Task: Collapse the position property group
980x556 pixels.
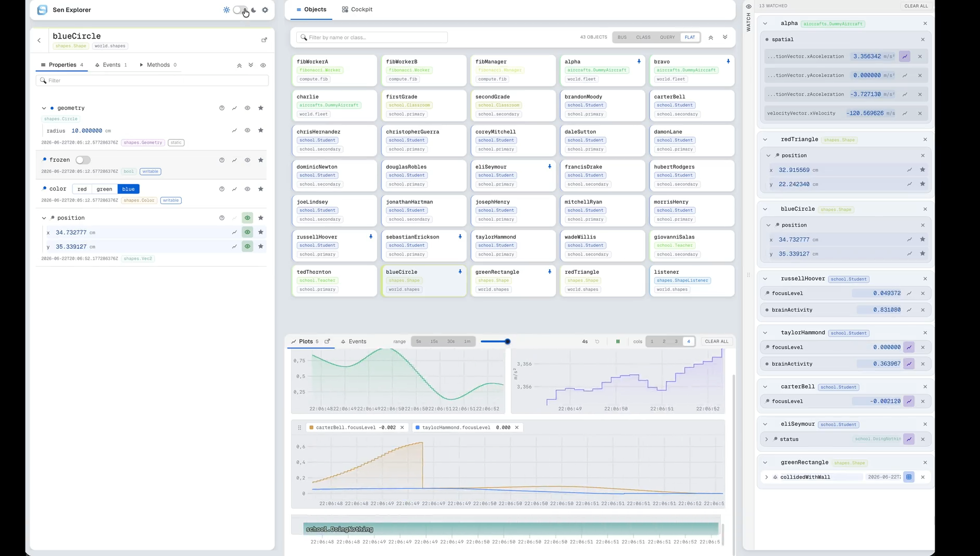Action: [44, 218]
